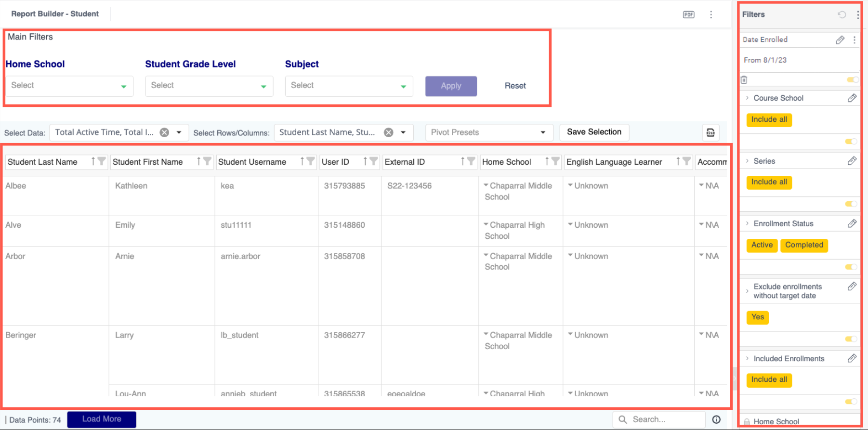Open the Select Rows/Columns dropdown arrow

403,132
